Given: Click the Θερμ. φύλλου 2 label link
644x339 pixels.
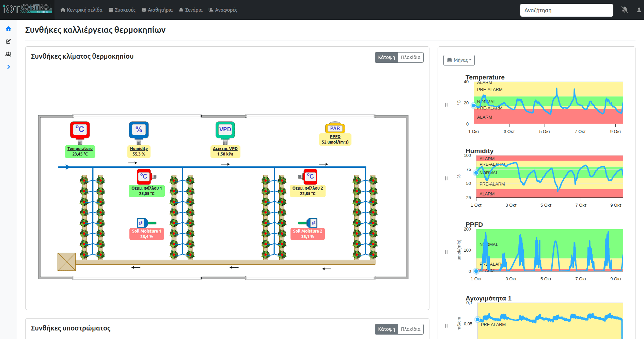Looking at the screenshot, I should tap(308, 188).
